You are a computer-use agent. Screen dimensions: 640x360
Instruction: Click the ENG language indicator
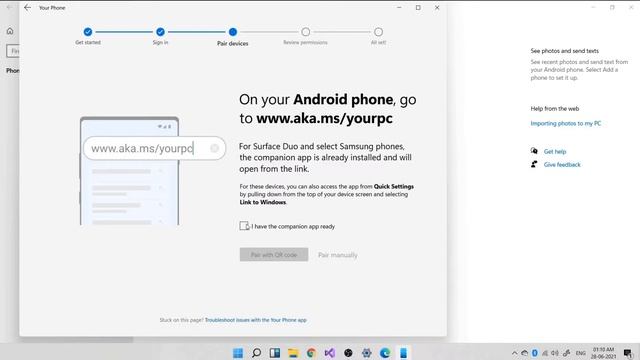581,353
